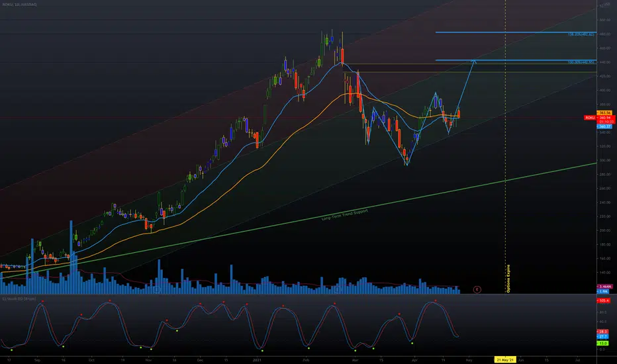Click the 200.00 price axis label
Image resolution: width=617 pixels, height=364 pixels.
point(605,230)
